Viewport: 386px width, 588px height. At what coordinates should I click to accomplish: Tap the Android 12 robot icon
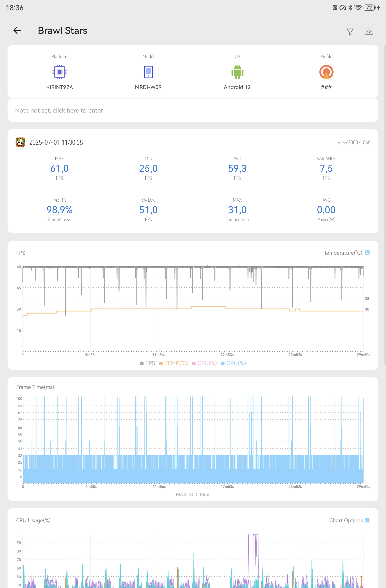pos(237,72)
